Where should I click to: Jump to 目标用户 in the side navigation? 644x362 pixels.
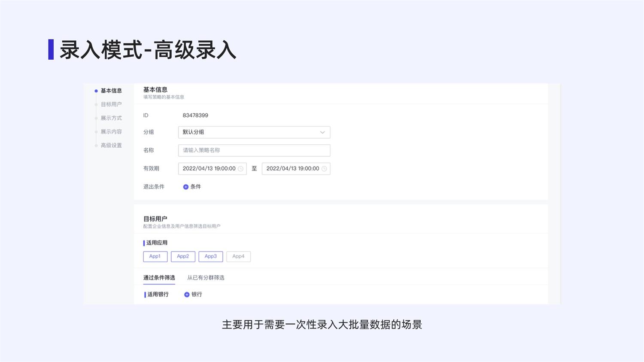(x=111, y=104)
